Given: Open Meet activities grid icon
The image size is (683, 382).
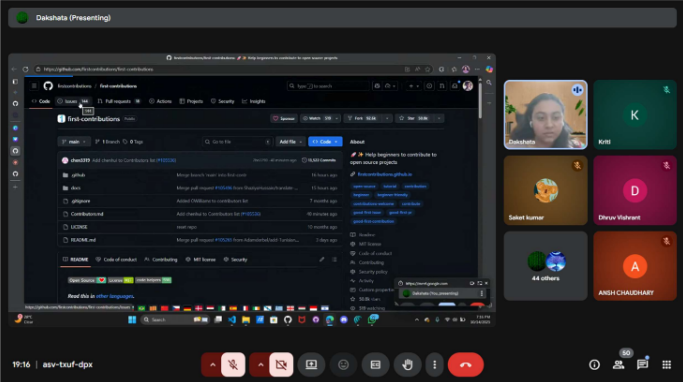Looking at the screenshot, I should (x=666, y=365).
